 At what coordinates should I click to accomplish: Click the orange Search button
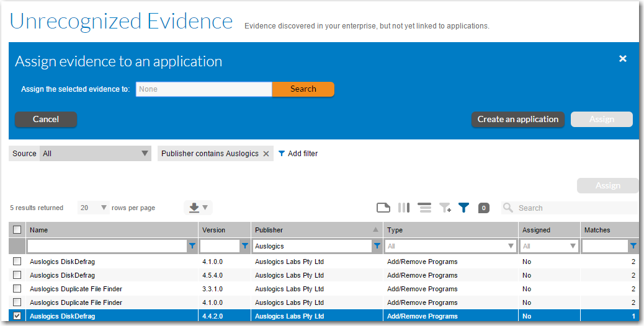[303, 89]
